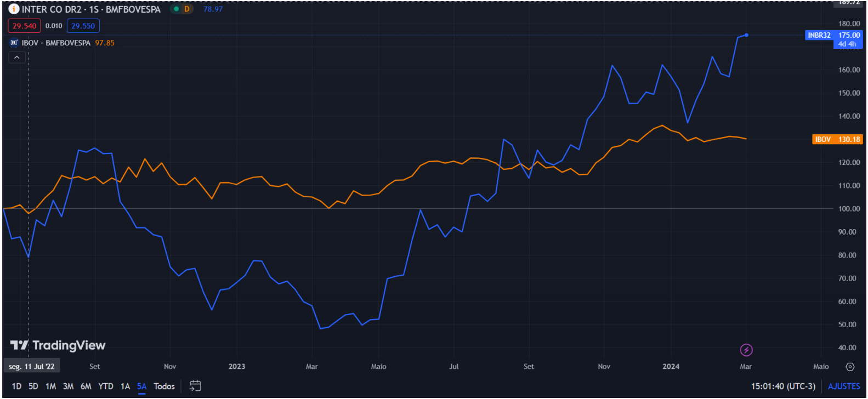
Task: Switch to the YTD time range
Action: click(106, 386)
